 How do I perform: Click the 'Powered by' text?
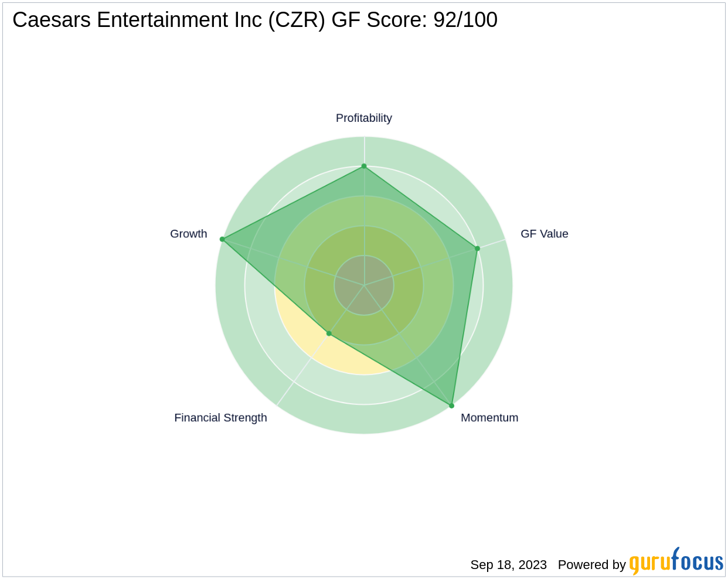[x=591, y=565]
